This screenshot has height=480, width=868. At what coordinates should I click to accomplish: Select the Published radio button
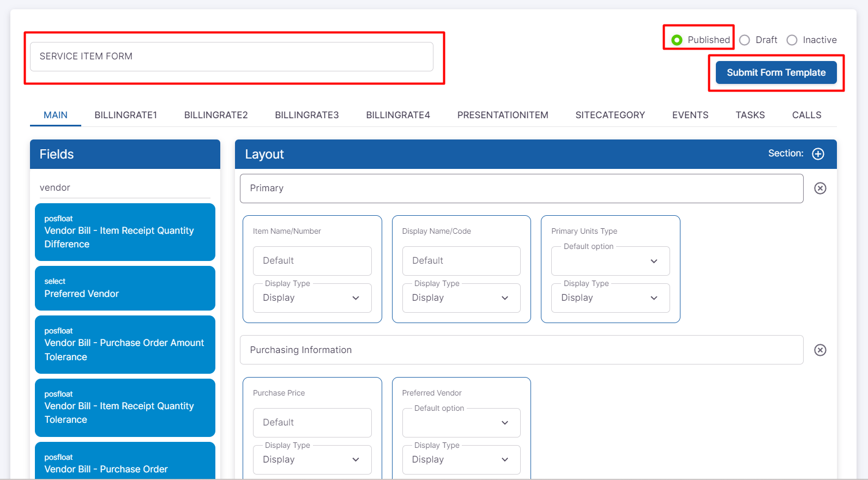[x=677, y=40]
